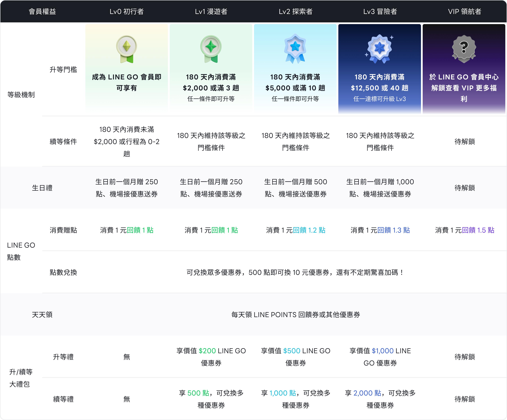Click the Lv2 blue star ribbon badge
The height and width of the screenshot is (420, 507).
(x=295, y=49)
